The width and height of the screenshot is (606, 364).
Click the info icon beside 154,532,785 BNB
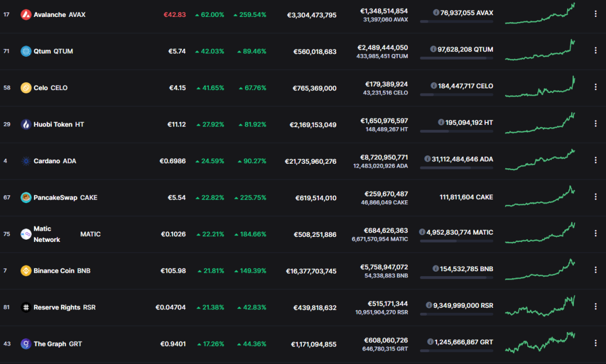coord(435,268)
